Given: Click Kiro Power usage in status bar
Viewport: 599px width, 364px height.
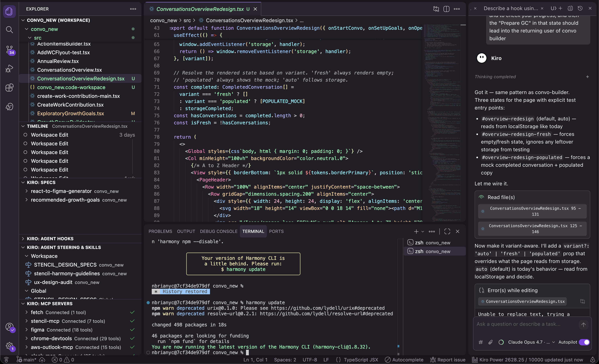Looking at the screenshot, I should pos(527,360).
